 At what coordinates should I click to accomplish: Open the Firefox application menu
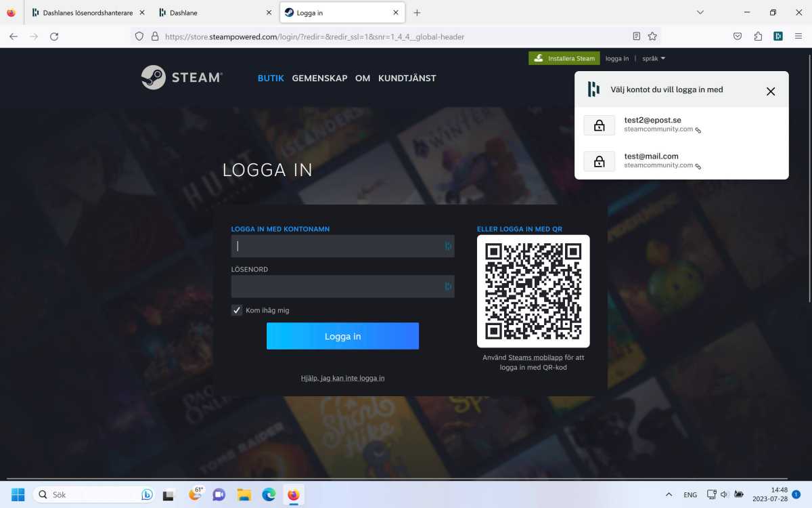pos(798,37)
